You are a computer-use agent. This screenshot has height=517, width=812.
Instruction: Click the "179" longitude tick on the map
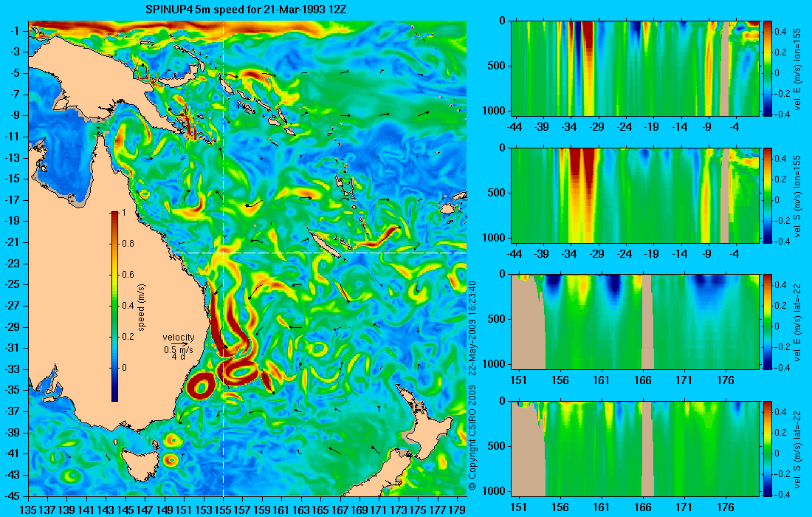pyautogui.click(x=457, y=510)
